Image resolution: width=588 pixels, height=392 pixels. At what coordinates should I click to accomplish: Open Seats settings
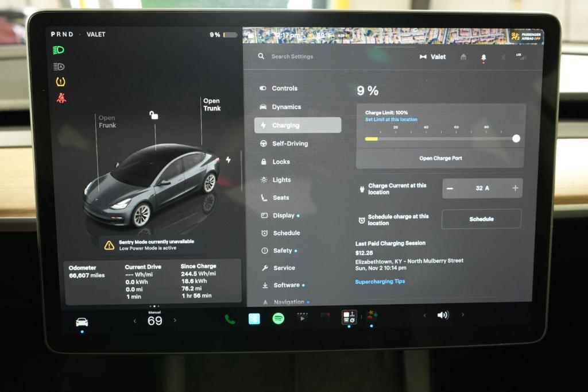click(x=275, y=198)
